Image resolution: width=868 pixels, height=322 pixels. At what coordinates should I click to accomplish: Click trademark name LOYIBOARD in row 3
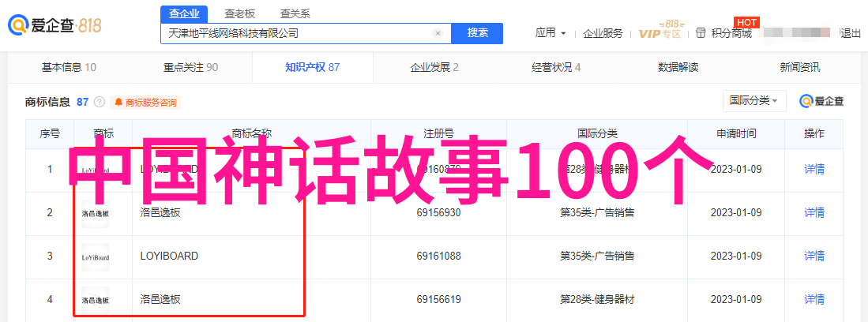click(x=169, y=256)
